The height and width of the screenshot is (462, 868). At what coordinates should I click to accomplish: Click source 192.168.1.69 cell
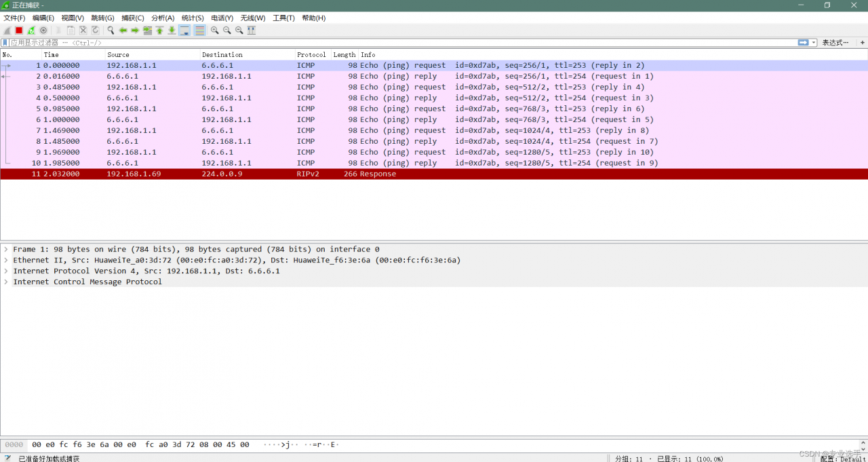coord(134,174)
